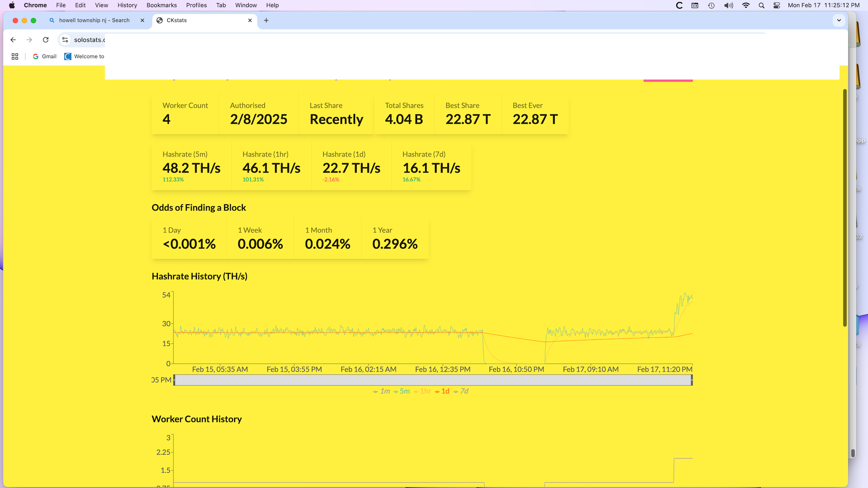Viewport: 868px width, 488px height.
Task: Select the Worker Count value 4
Action: point(166,119)
